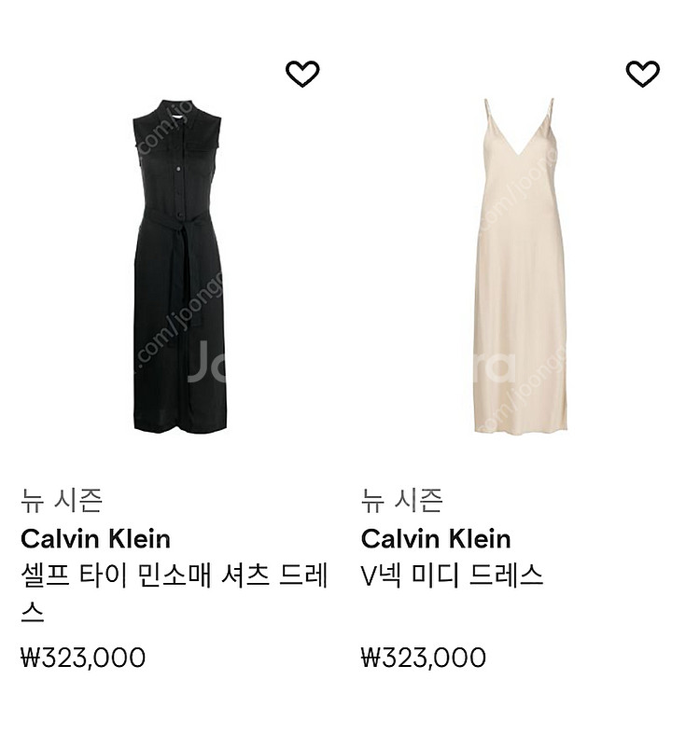Click the shoulder straps of the beige dress

click(x=519, y=118)
